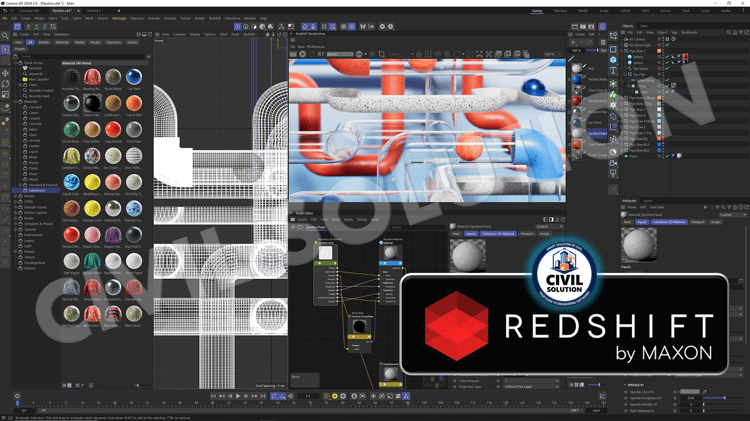Click the Play button on timeline
Image resolution: width=750 pixels, height=421 pixels.
[x=238, y=396]
